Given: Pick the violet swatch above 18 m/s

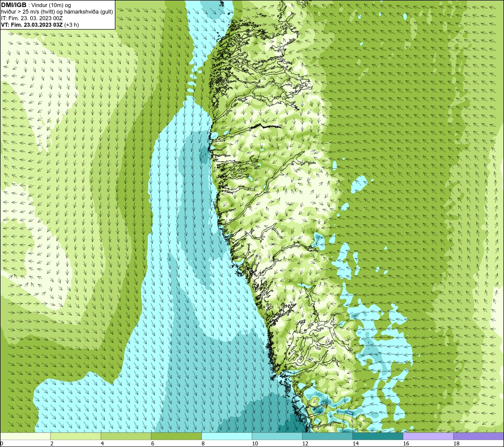Looking at the screenshot, I should point(479,436).
